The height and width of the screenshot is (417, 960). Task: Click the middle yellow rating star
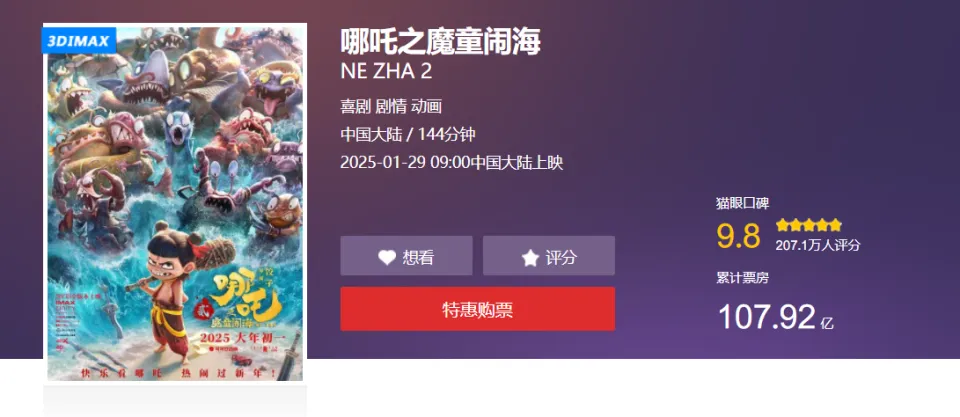coord(809,225)
